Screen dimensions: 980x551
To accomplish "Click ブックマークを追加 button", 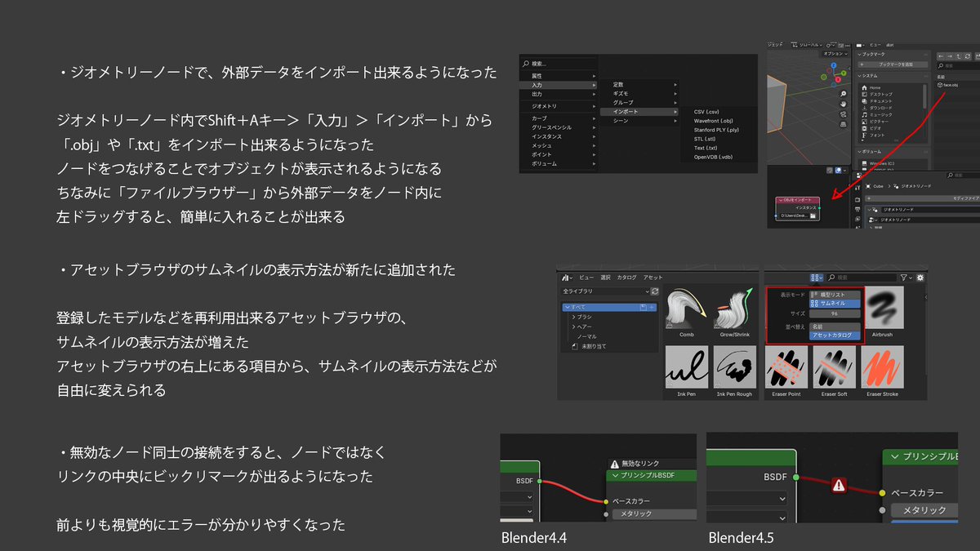I will 893,64.
